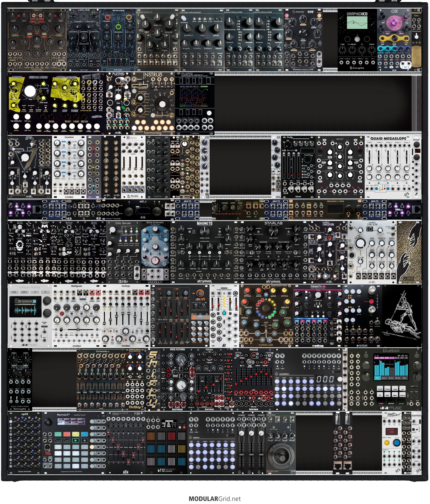Select the Strymon StarLab module
The height and width of the screenshot is (504, 430).
pyautogui.click(x=273, y=252)
